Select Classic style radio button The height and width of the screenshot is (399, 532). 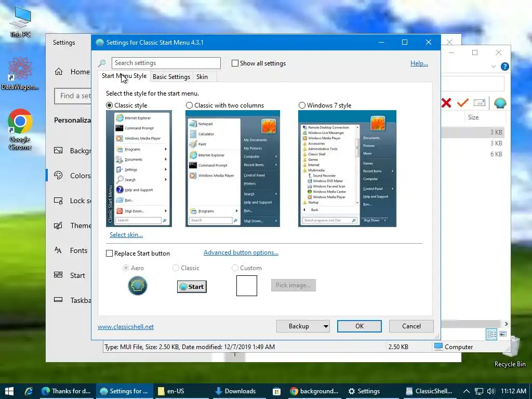[x=109, y=105]
